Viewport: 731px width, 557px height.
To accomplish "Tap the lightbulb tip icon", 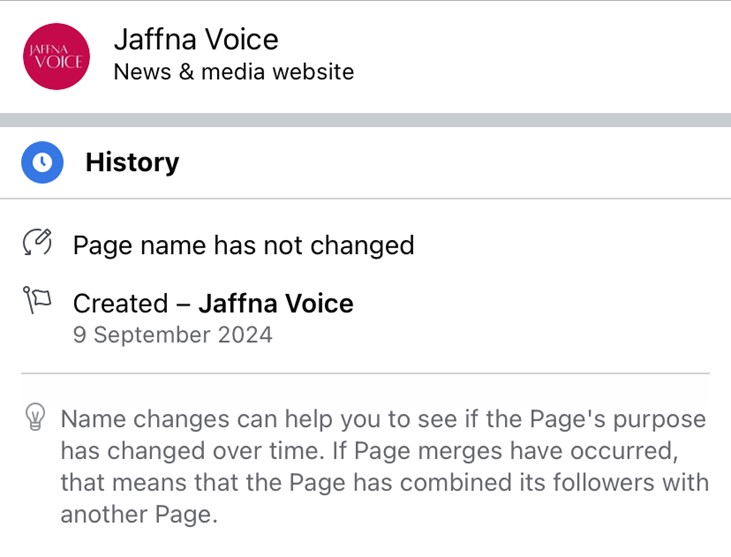I will [x=35, y=416].
